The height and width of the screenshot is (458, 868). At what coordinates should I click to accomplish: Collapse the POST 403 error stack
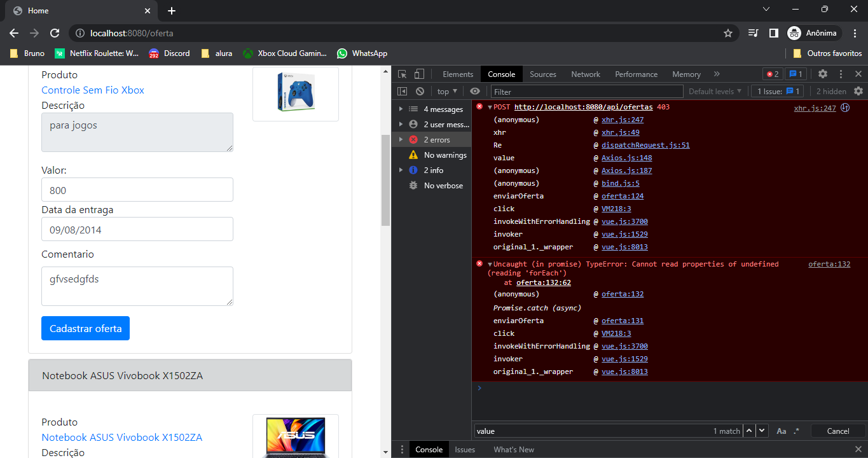point(490,108)
